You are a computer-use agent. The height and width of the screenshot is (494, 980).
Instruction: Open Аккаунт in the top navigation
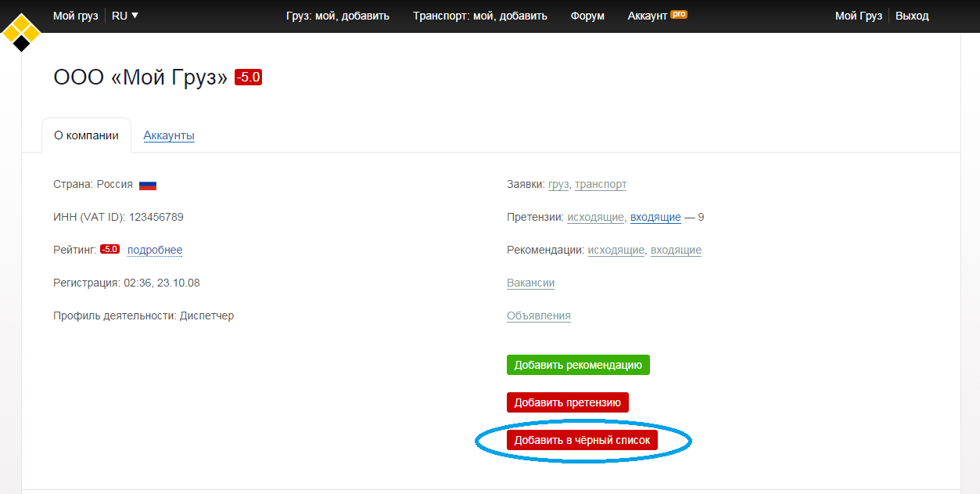(648, 16)
